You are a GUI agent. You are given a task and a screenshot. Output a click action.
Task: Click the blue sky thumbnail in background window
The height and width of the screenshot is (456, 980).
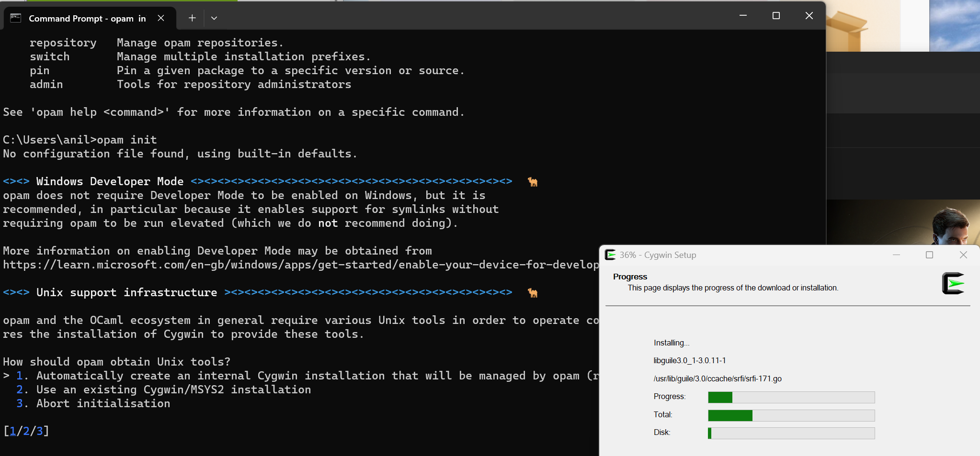955,26
